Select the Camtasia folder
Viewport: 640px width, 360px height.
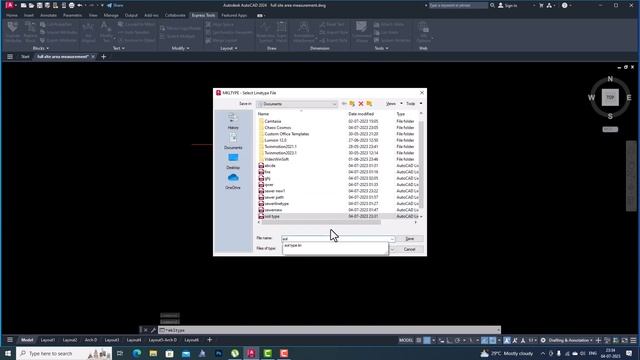click(273, 121)
